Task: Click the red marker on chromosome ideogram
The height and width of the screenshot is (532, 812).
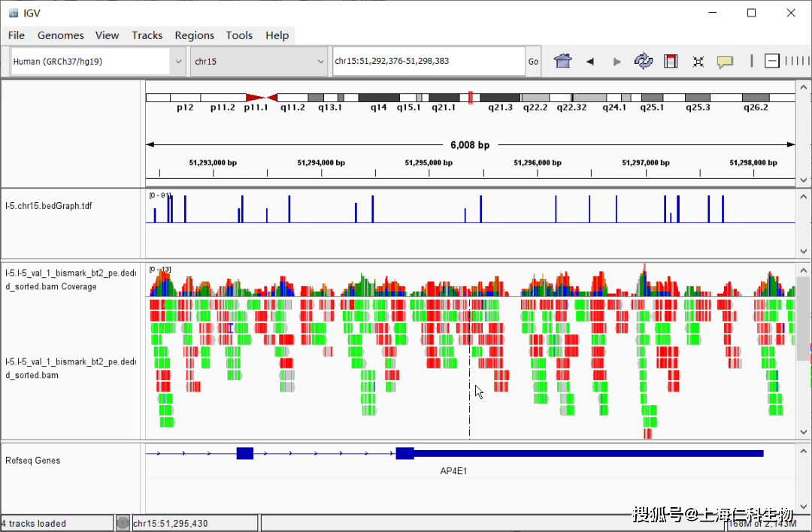Action: pos(471,98)
